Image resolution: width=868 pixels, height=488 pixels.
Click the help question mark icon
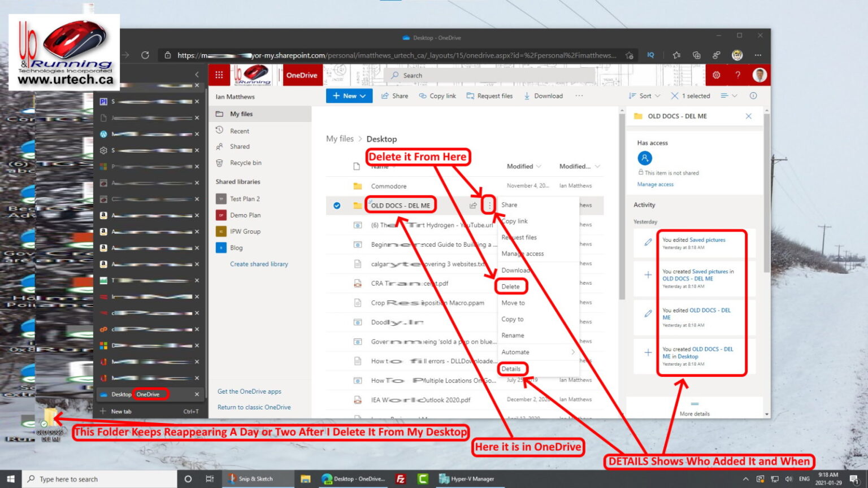[737, 75]
